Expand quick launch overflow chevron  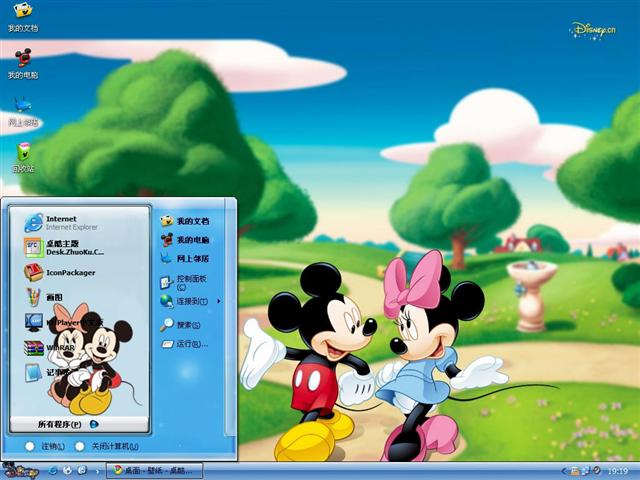97,471
